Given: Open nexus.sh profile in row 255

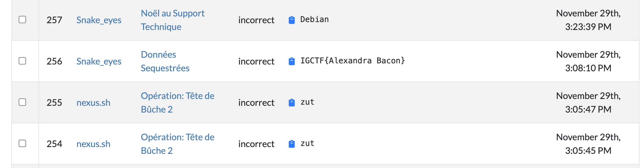Looking at the screenshot, I should [93, 103].
